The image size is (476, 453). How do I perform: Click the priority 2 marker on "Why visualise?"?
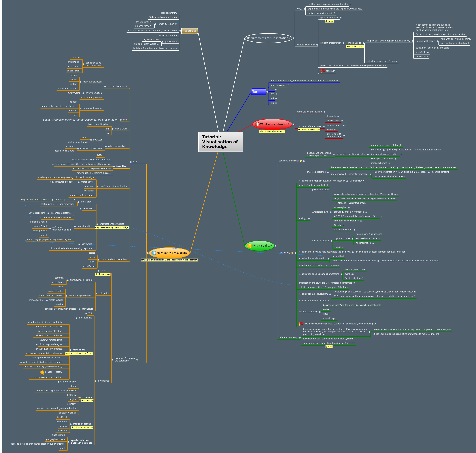click(249, 246)
